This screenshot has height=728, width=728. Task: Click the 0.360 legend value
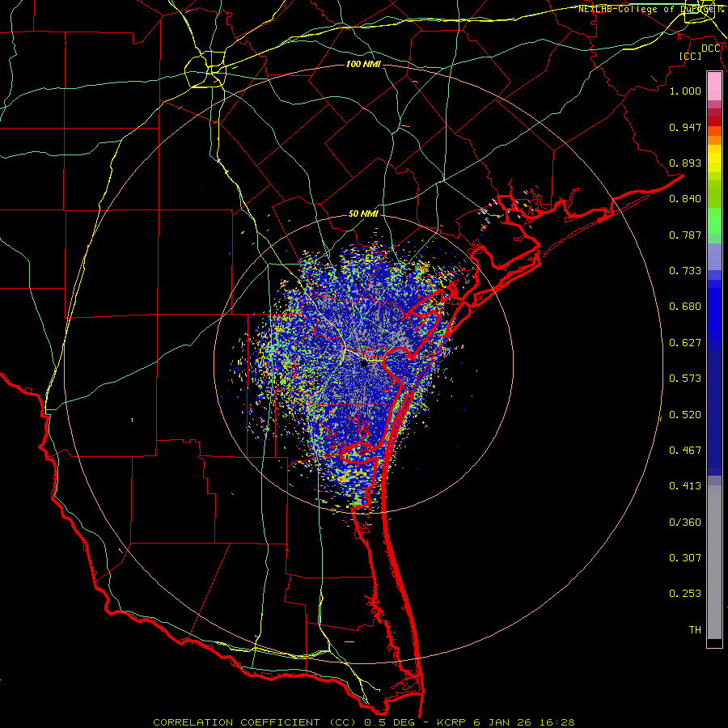(x=685, y=523)
